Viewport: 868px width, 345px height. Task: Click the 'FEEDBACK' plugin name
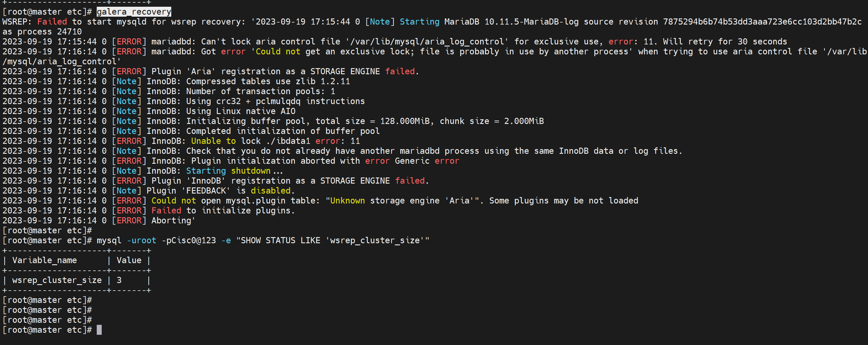(x=206, y=191)
